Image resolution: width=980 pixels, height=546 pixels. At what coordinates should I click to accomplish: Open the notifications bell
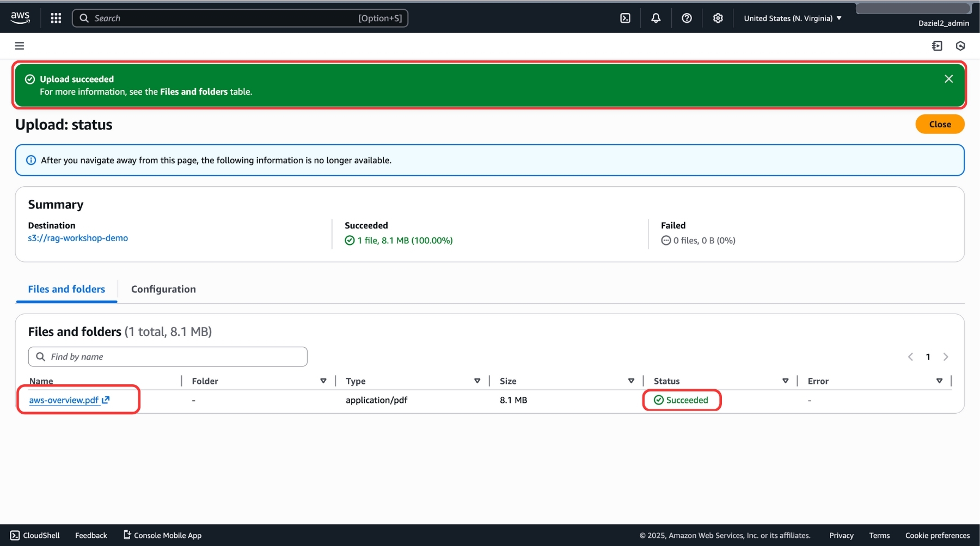(x=656, y=18)
